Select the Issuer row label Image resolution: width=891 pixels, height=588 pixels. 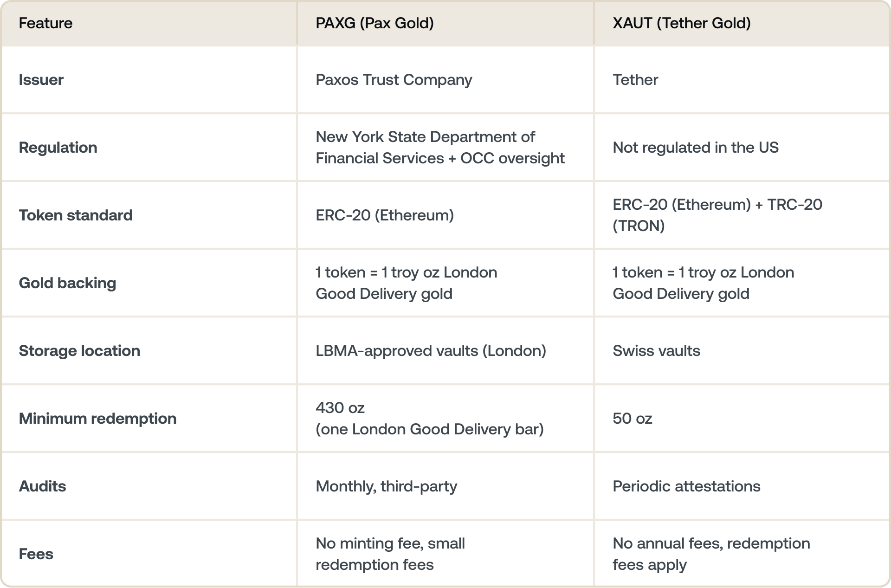(x=41, y=80)
